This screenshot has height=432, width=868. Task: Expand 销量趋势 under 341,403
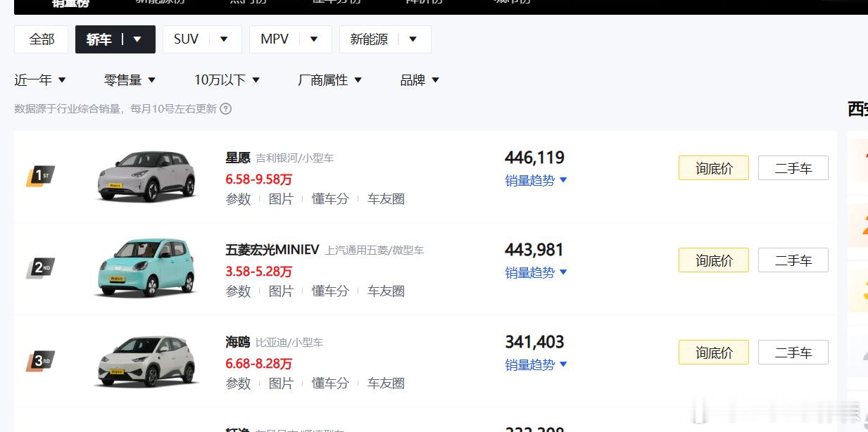[x=536, y=365]
